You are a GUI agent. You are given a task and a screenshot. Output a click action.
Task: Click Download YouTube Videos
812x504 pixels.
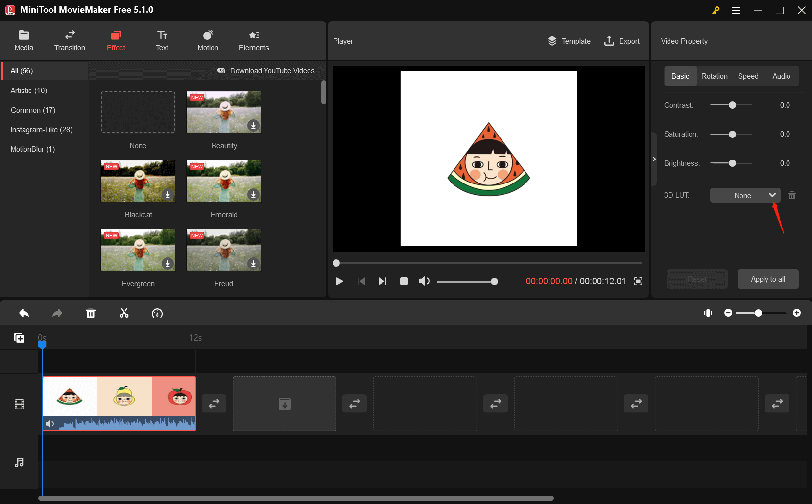click(x=267, y=70)
